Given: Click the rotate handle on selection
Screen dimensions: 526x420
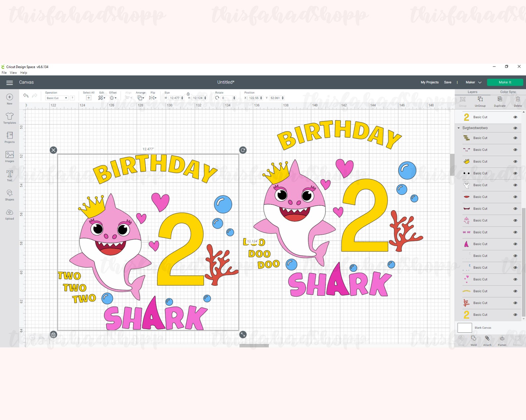Looking at the screenshot, I should click(243, 150).
